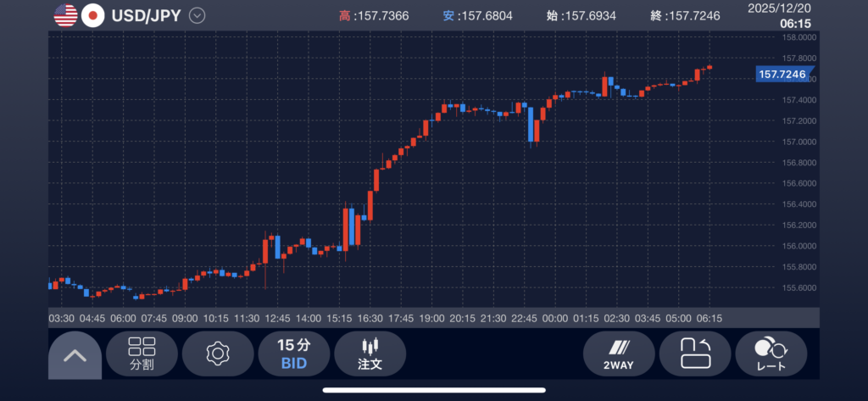Tap the United States flag icon
The height and width of the screenshot is (401, 868).
click(x=64, y=15)
